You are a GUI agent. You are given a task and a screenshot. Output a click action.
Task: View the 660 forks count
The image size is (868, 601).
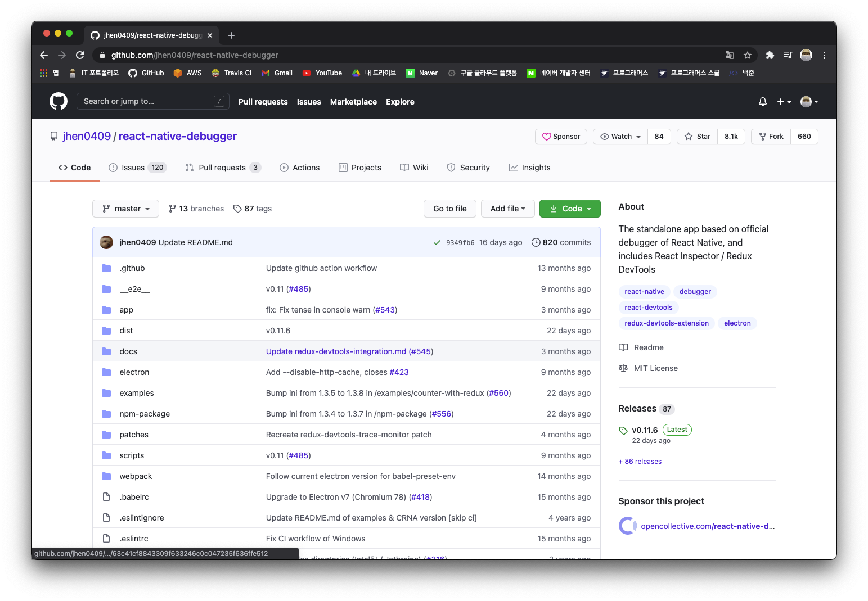coord(804,137)
